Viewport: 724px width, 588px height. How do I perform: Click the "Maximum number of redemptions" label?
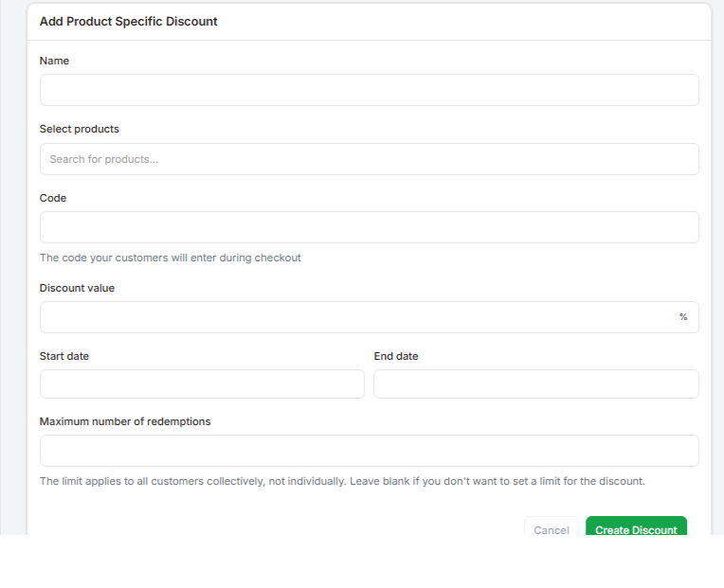point(125,421)
